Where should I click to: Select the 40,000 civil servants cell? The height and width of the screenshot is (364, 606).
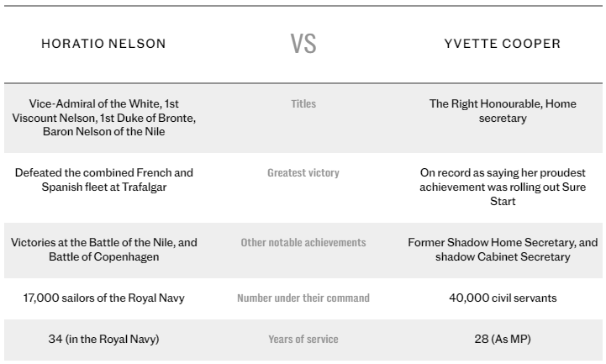(x=503, y=298)
